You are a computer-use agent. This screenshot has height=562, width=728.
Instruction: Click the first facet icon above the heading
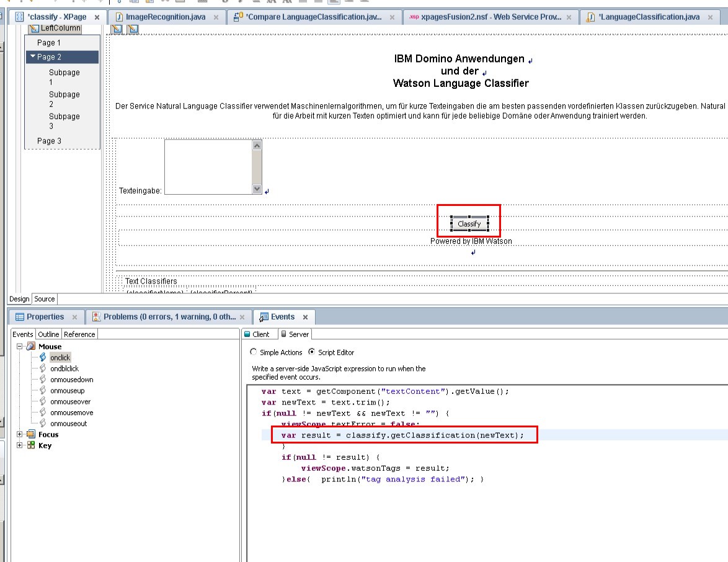click(x=117, y=29)
